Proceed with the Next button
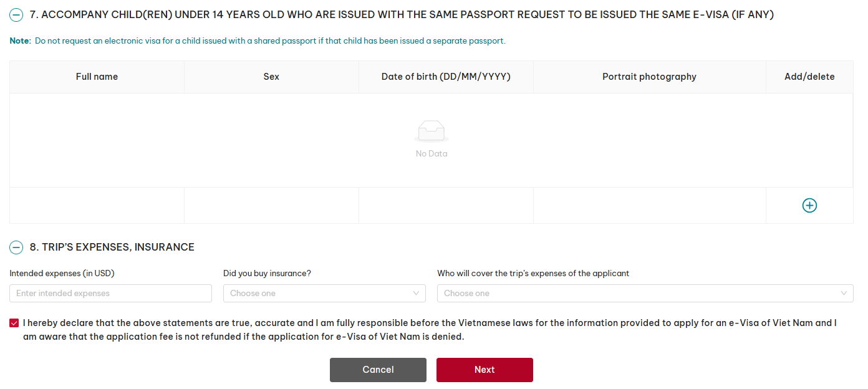The image size is (868, 389). click(x=485, y=370)
